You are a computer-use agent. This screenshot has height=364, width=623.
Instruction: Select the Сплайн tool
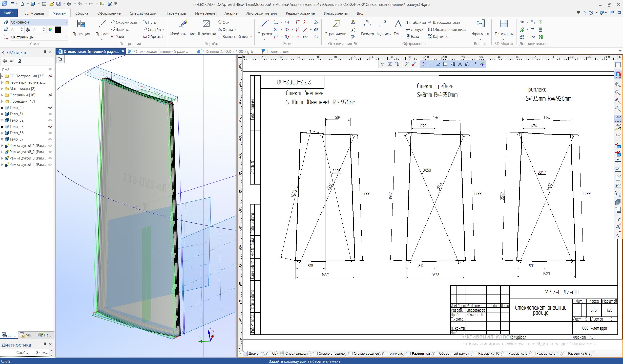click(152, 29)
